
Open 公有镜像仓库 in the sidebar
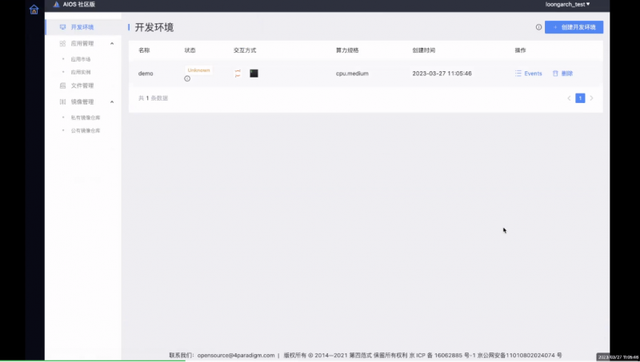pyautogui.click(x=85, y=131)
